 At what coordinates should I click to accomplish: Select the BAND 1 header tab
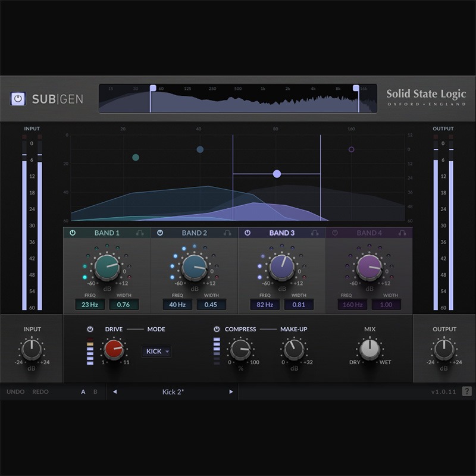(x=107, y=233)
